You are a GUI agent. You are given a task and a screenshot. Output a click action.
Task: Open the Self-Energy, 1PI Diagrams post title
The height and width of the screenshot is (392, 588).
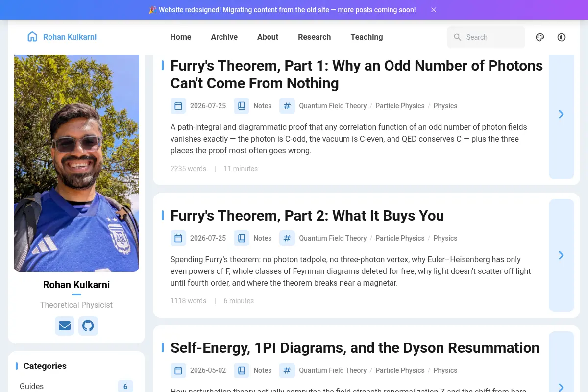click(x=355, y=348)
